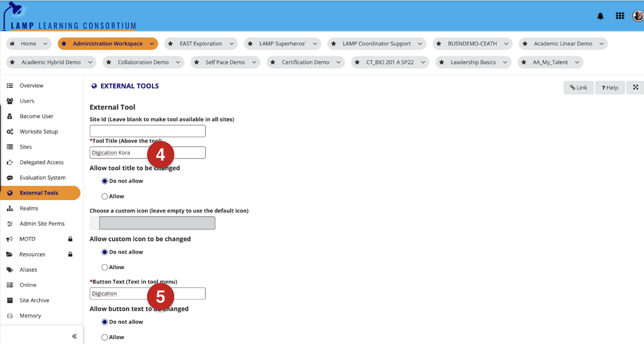Viewport: 644px width, 352px height.
Task: Click the star icon on Self Pace Demo
Action: pos(197,62)
